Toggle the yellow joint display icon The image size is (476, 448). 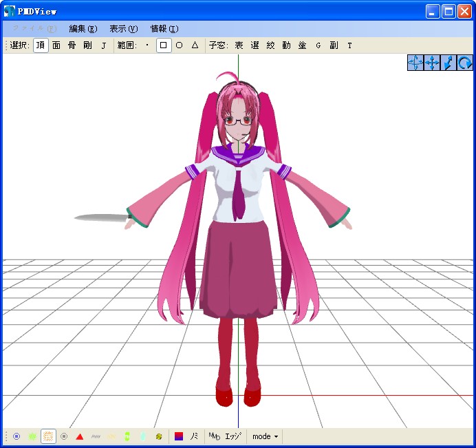pyautogui.click(x=159, y=436)
